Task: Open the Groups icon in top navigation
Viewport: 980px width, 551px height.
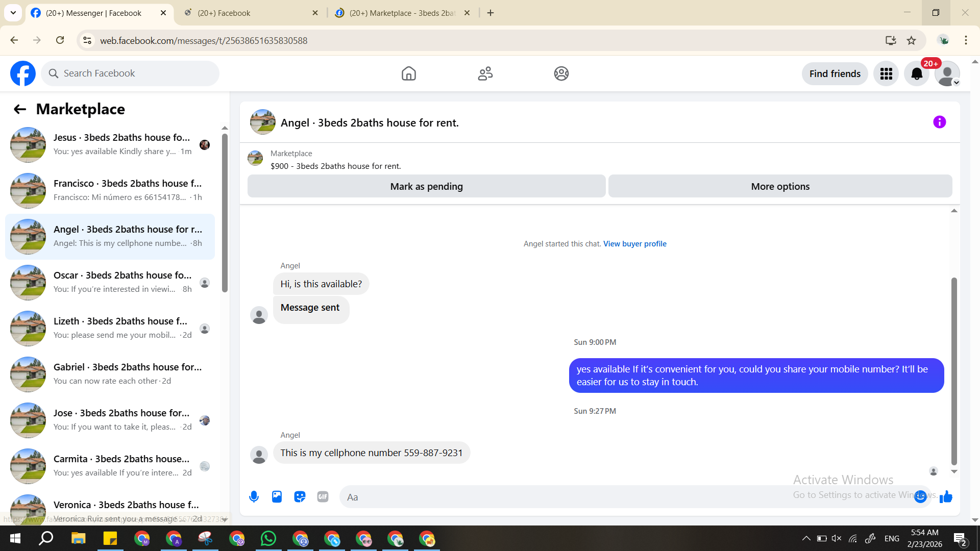Action: (x=561, y=73)
